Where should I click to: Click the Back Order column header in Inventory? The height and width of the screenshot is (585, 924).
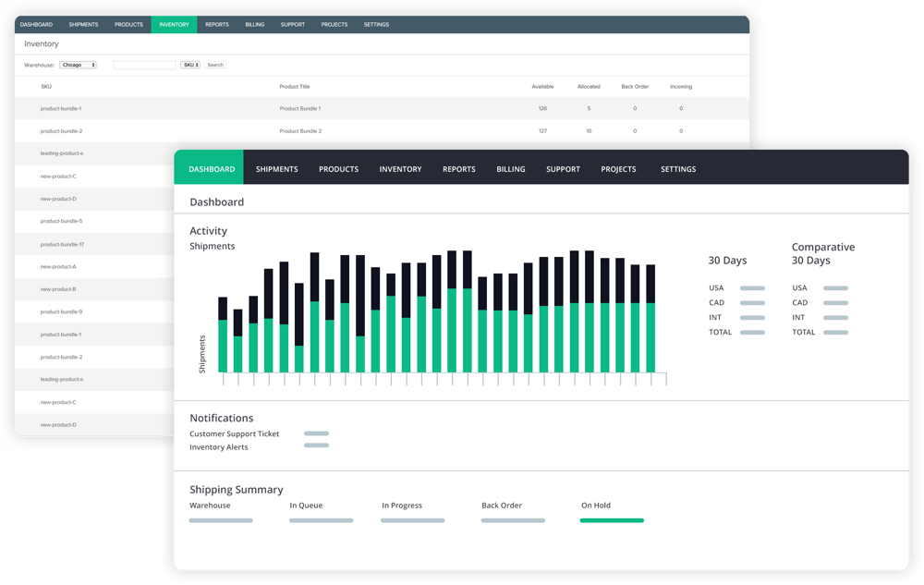[634, 87]
